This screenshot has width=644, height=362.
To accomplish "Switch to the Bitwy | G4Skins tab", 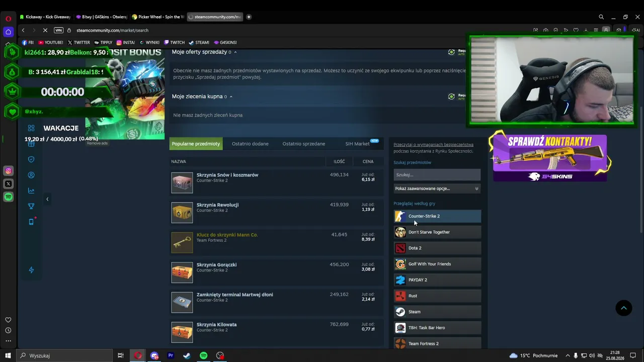I will coord(102,17).
